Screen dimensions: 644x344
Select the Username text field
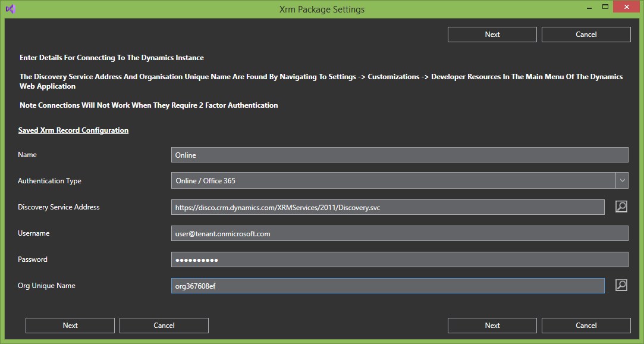coord(399,233)
